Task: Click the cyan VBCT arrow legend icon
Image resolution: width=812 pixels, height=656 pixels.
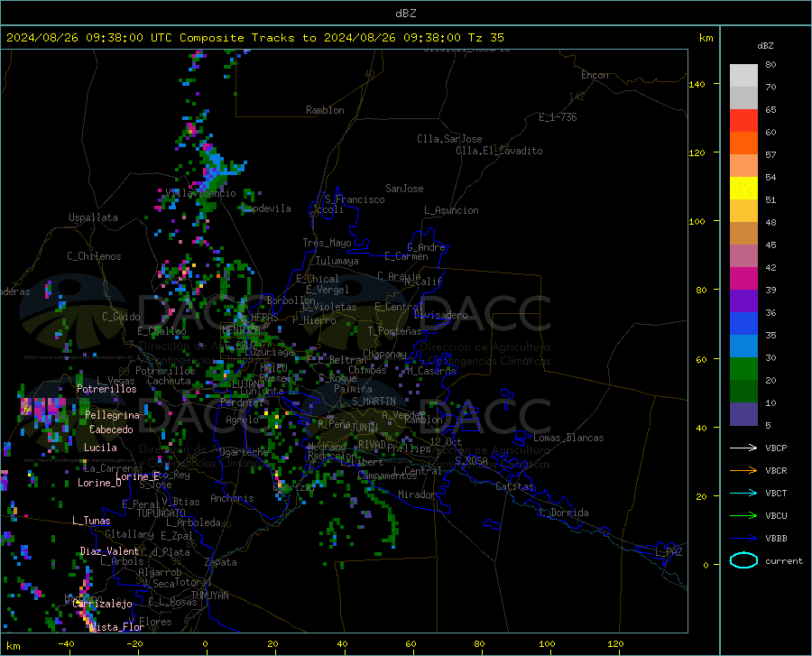Action: coord(743,493)
